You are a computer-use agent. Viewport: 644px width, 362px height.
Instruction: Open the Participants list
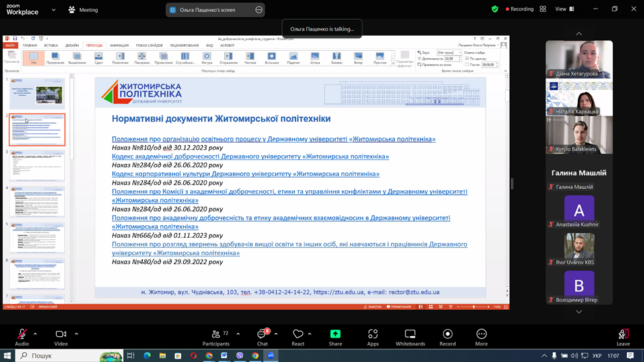pyautogui.click(x=216, y=338)
